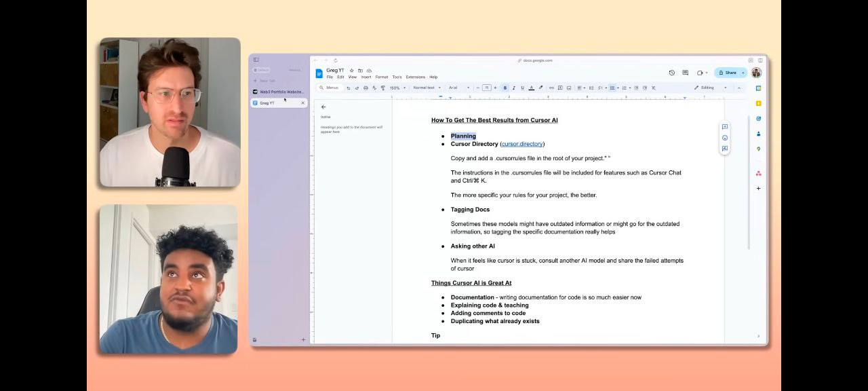Show all comments icon in the header
Image resolution: width=868 pixels, height=391 pixels.
[685, 73]
